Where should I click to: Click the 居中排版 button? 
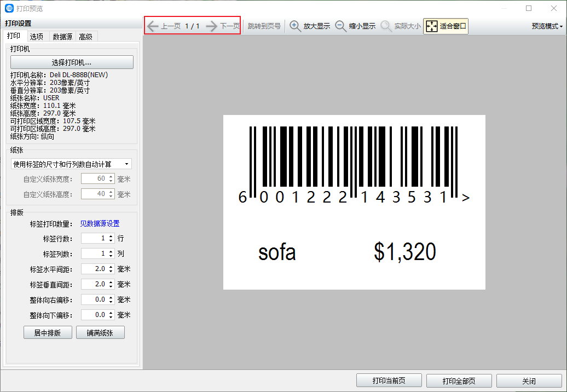pyautogui.click(x=48, y=333)
